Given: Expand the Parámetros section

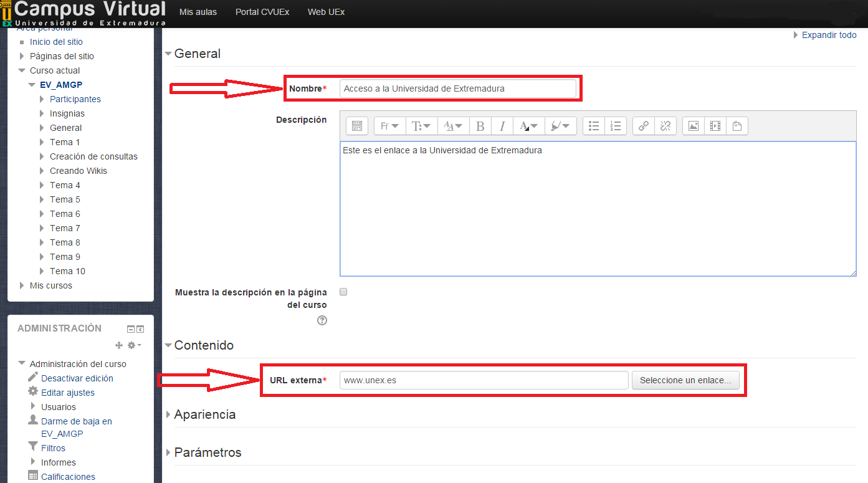Looking at the screenshot, I should coord(207,452).
